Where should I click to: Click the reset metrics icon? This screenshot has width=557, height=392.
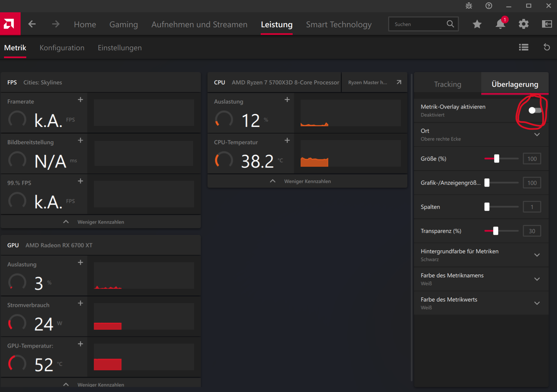pos(547,47)
